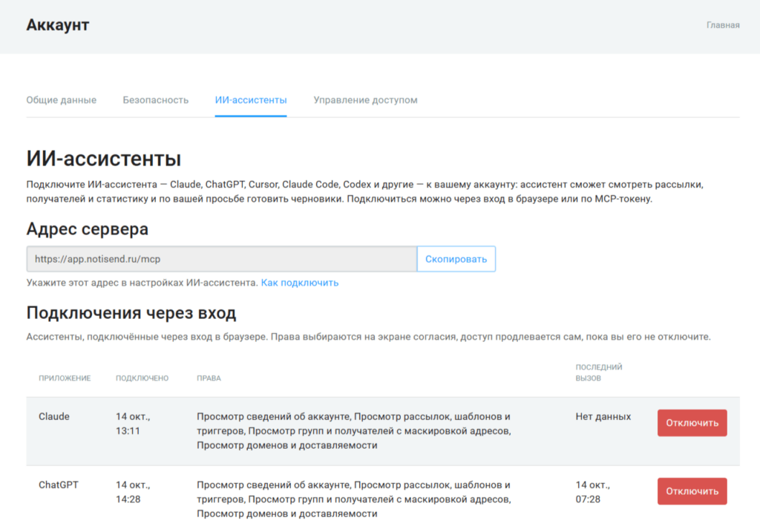Image resolution: width=760 pixels, height=532 pixels.
Task: Click the permissions text in the ChatGPT row
Action: click(x=354, y=499)
